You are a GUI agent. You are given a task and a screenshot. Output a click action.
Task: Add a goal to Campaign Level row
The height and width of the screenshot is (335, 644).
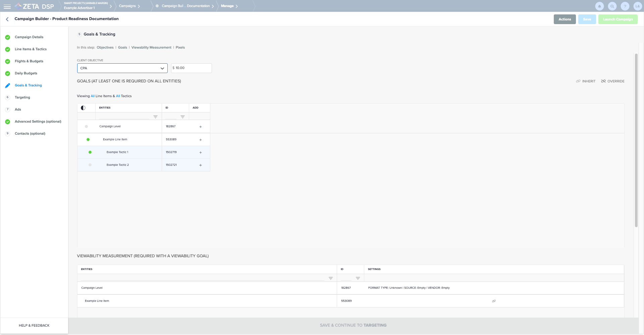201,127
